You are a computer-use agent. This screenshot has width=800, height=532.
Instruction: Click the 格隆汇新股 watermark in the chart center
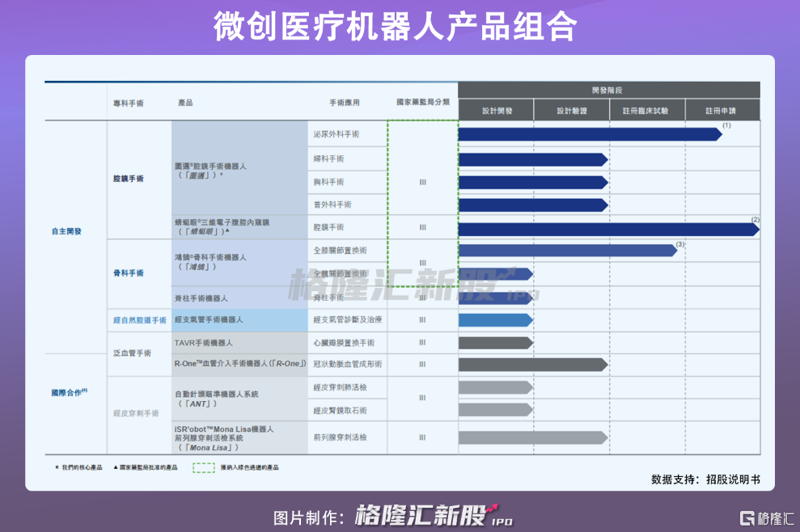413,284
